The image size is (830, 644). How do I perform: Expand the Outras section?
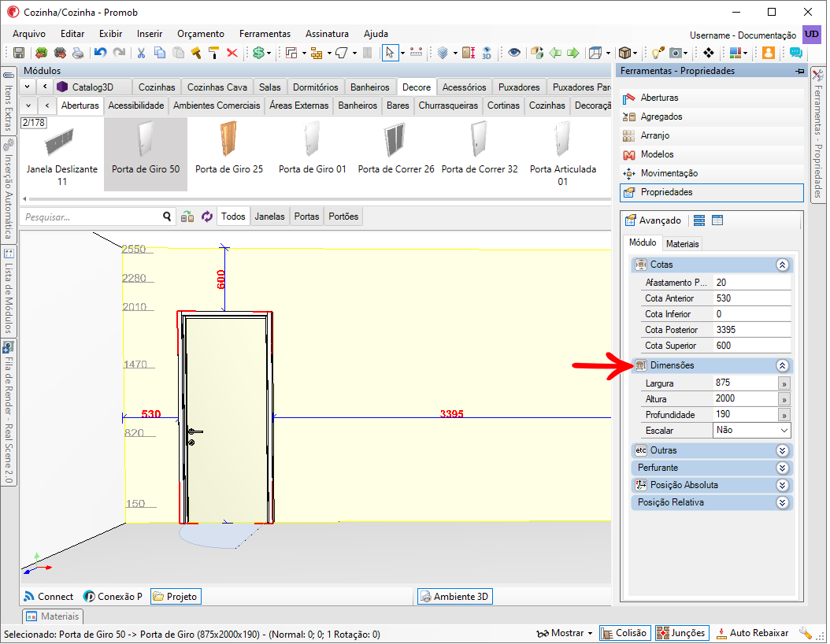point(783,450)
